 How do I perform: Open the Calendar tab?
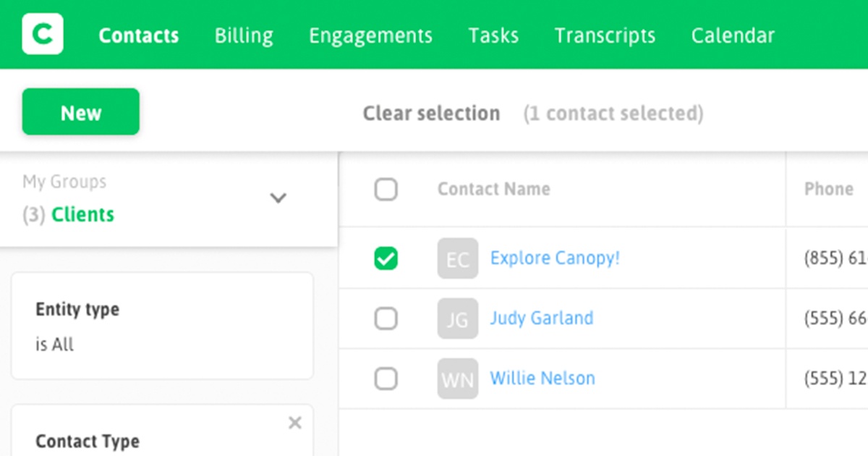(733, 35)
